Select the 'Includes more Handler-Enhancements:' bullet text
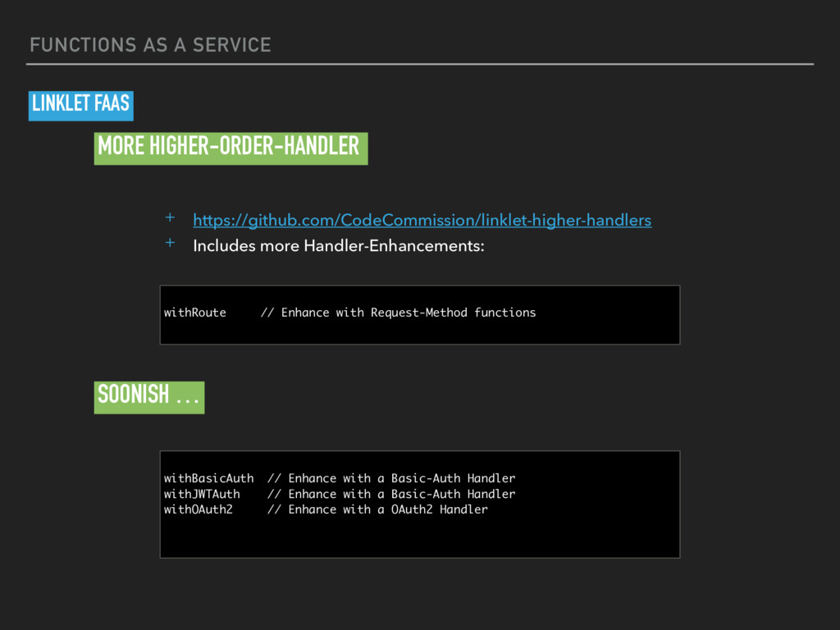Image resolution: width=840 pixels, height=630 pixels. pos(339,246)
